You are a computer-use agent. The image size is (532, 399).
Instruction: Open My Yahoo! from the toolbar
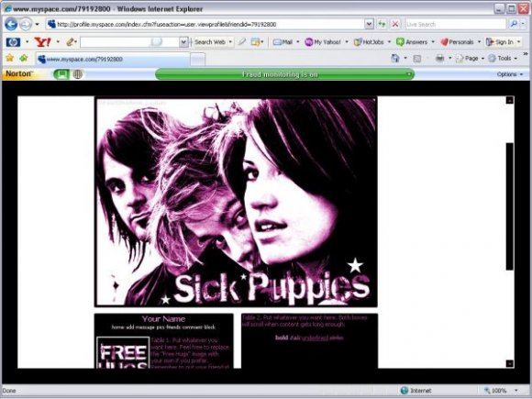click(323, 42)
